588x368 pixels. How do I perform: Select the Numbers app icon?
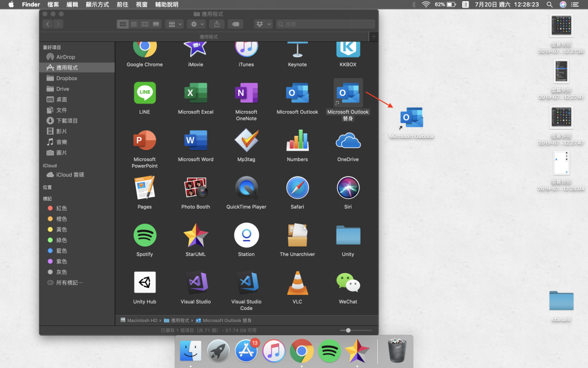coord(297,140)
